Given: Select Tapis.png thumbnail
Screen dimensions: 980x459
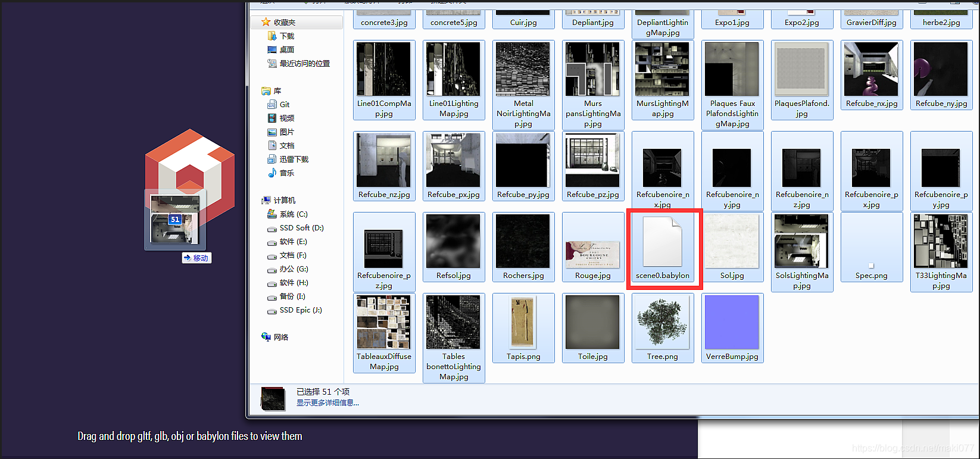Looking at the screenshot, I should pyautogui.click(x=523, y=322).
